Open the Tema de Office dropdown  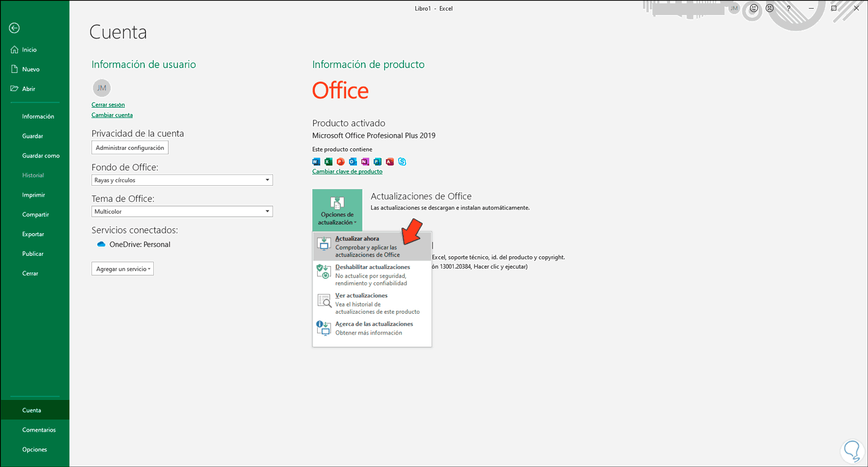[x=182, y=211]
